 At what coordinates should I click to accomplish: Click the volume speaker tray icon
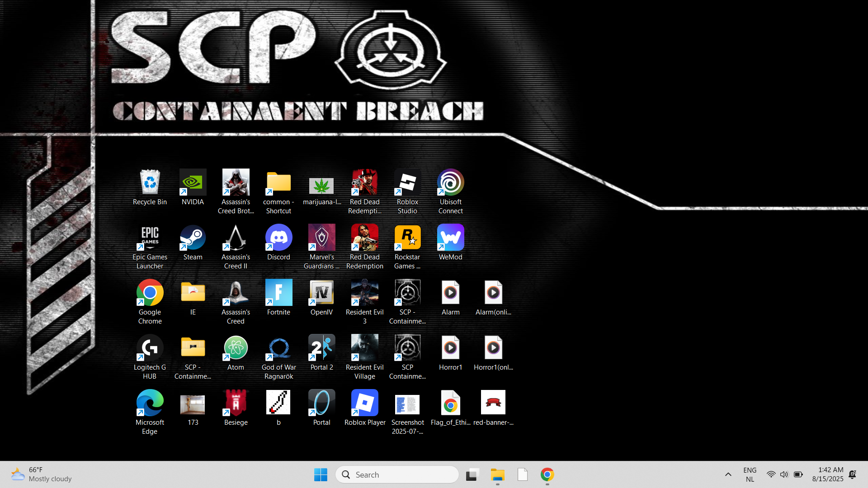[784, 474]
